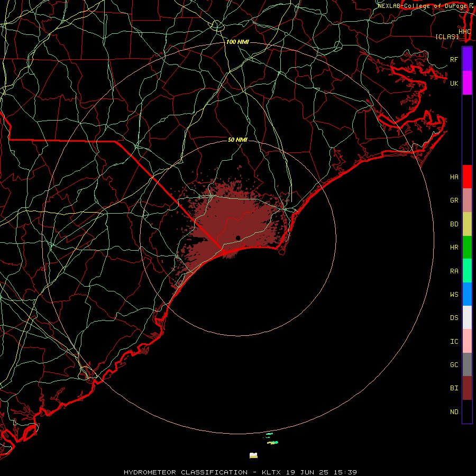Click the '100 NMI' range ring label
Screen dimensions: 476x476
coord(237,42)
